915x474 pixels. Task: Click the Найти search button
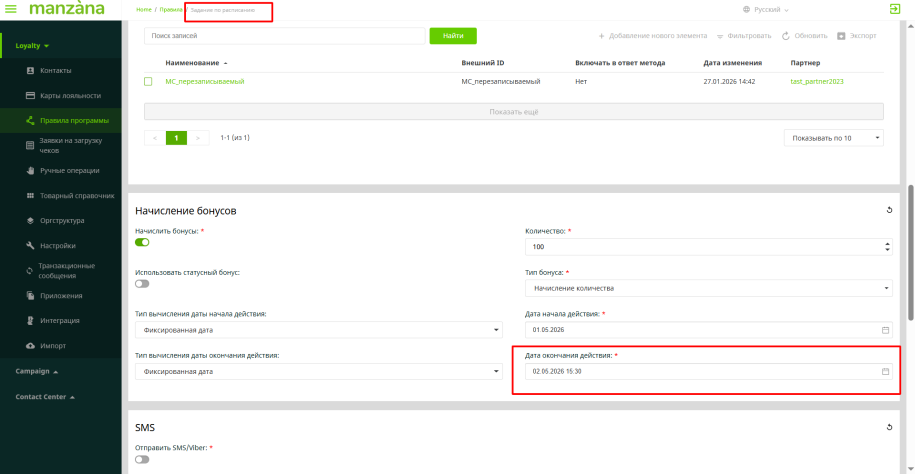[x=453, y=36]
